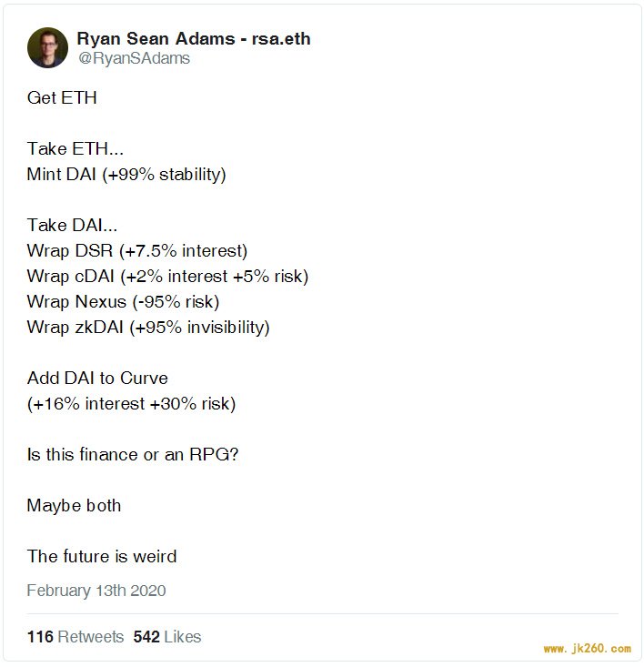
Task: Open Ryan Sean Adams profile picture
Action: coord(47,47)
